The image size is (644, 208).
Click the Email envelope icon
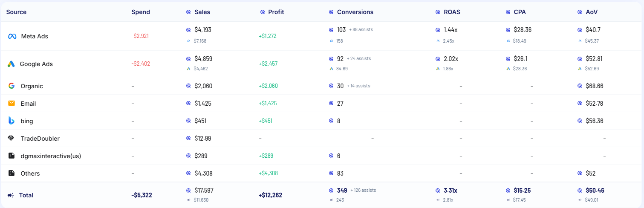tap(12, 103)
